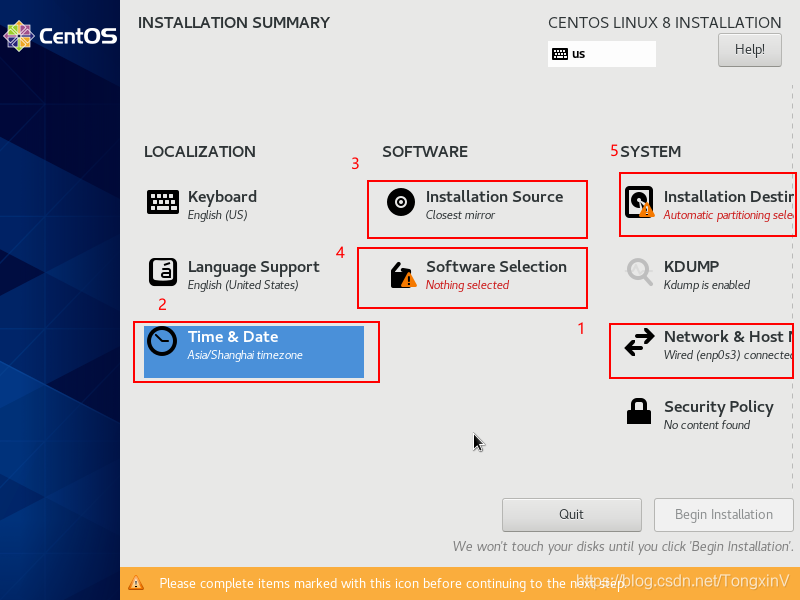Open Installation Destination title
800x600 pixels.
729,197
